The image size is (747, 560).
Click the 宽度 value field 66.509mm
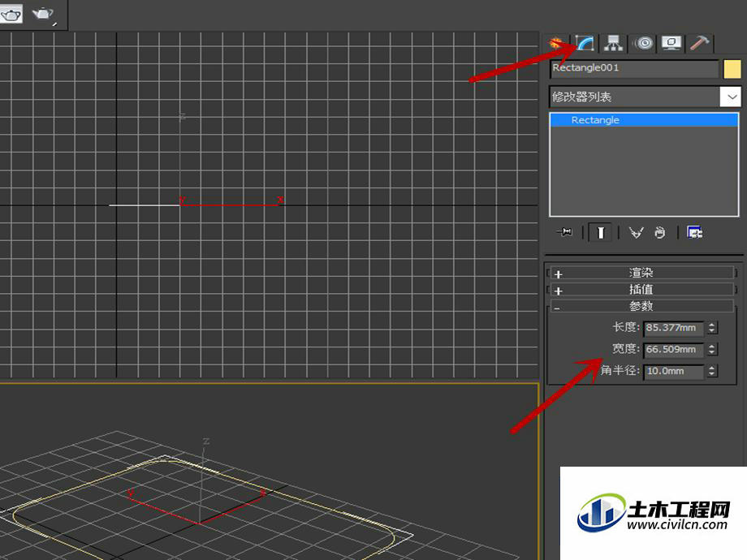click(x=673, y=349)
